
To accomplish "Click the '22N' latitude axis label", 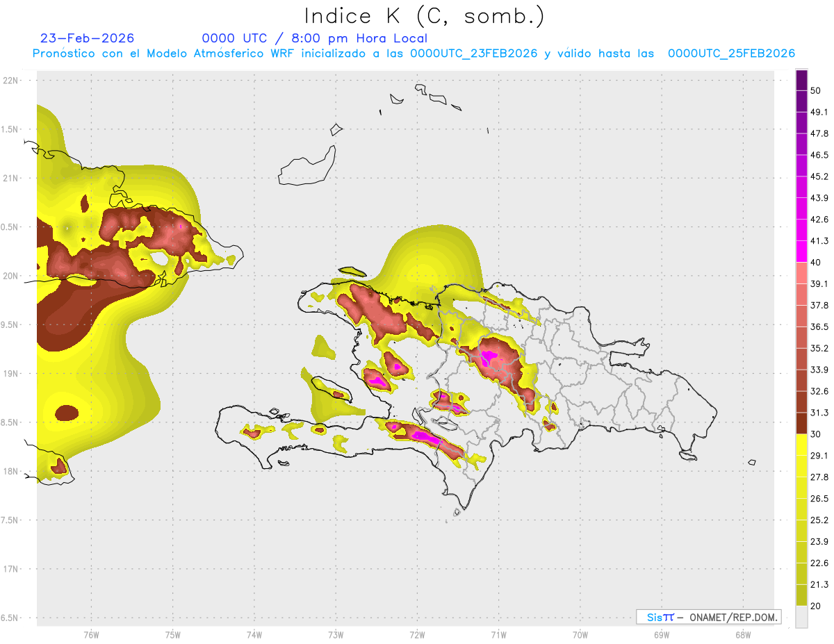I will (10, 80).
